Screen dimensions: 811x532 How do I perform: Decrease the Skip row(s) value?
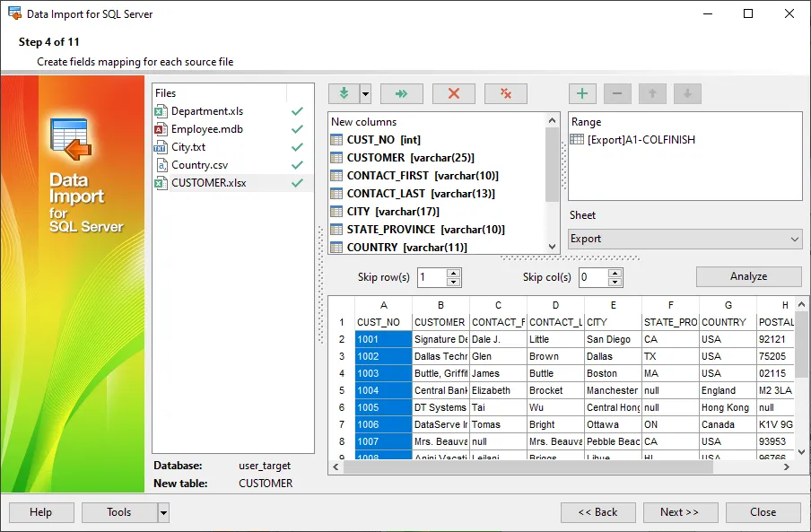453,282
